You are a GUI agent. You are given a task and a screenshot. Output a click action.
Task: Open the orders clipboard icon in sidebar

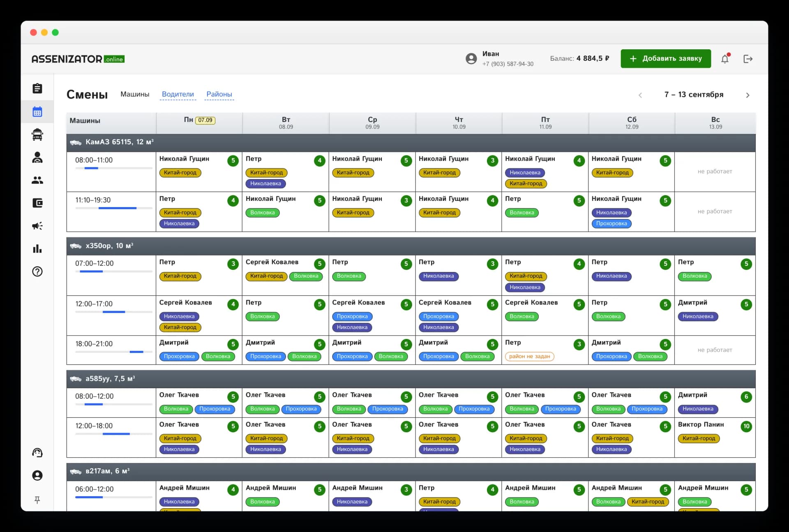tap(37, 88)
